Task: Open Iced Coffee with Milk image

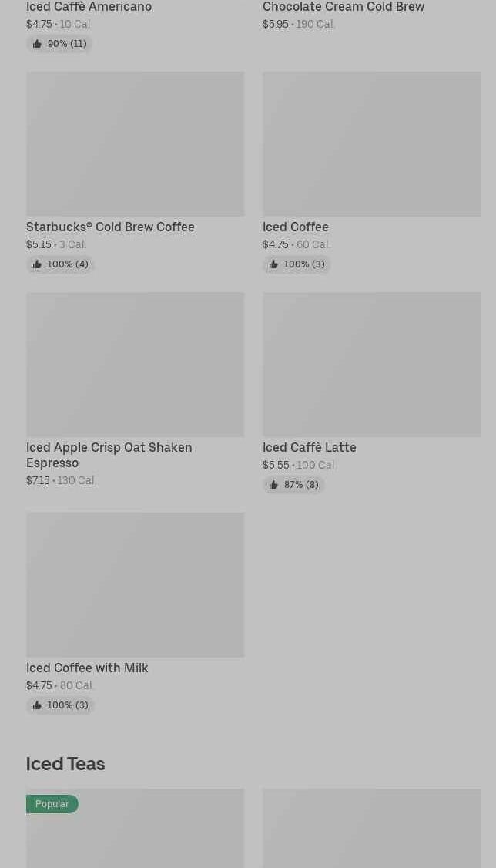Action: click(x=135, y=585)
